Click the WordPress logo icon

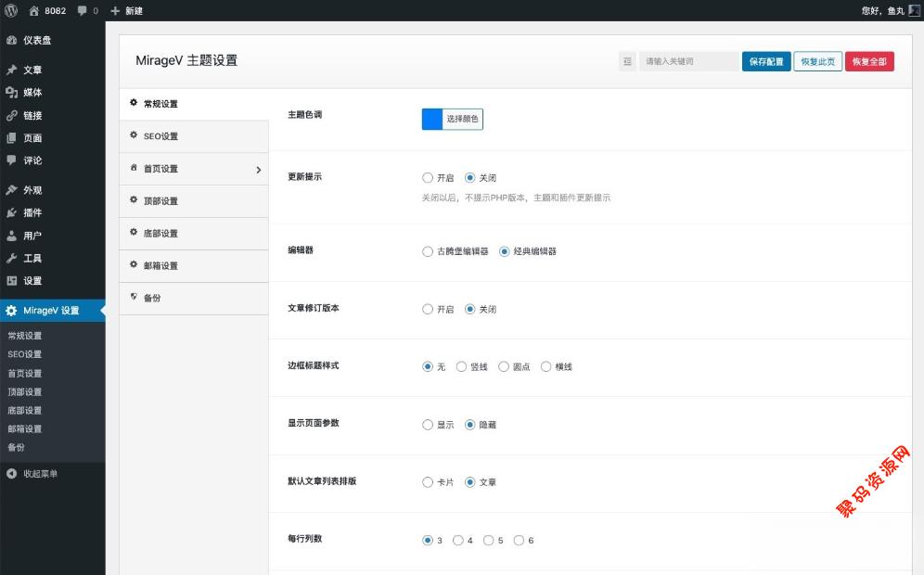click(x=10, y=10)
